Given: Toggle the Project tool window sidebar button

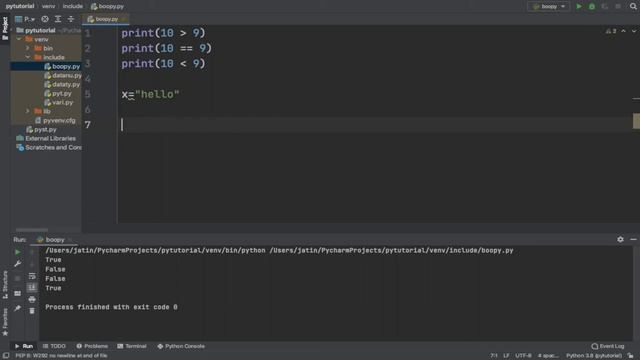Looking at the screenshot, I should pyautogui.click(x=5, y=28).
